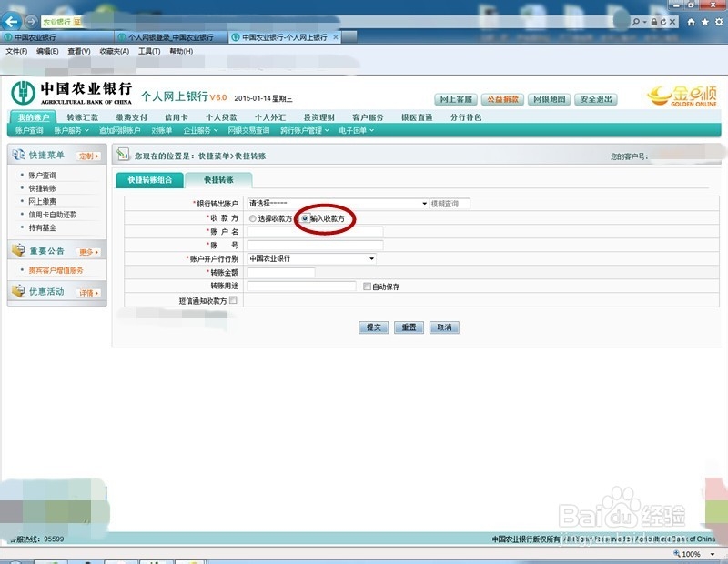Close the 个人网上银行 browser tab
This screenshot has height=564, width=728.
point(335,37)
